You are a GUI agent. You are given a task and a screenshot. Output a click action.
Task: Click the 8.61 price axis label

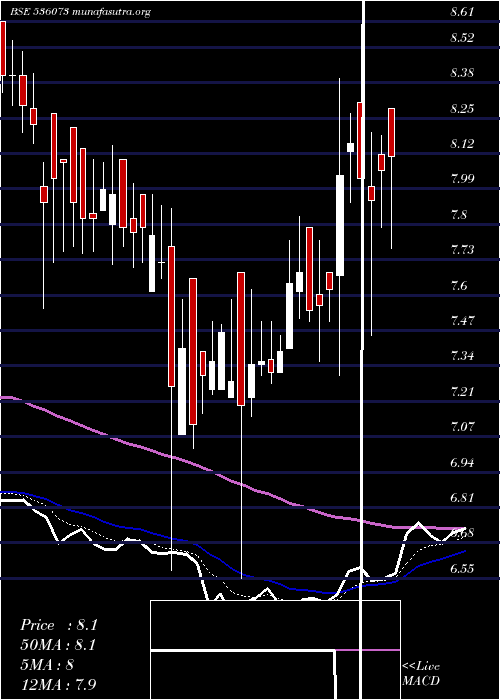coord(462,12)
